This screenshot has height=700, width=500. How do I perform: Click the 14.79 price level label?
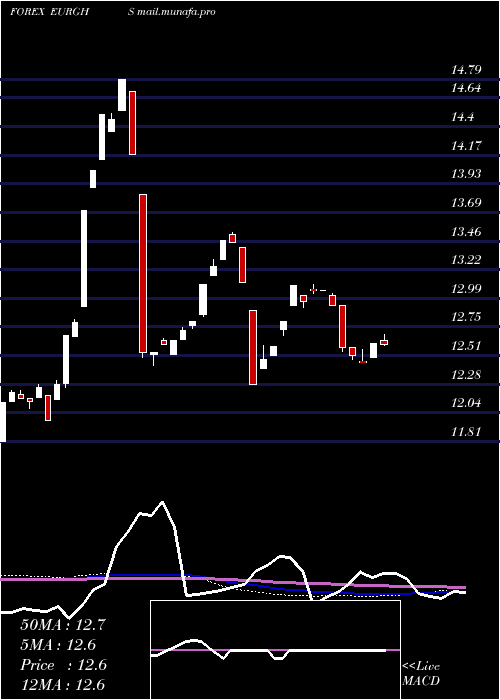(x=466, y=70)
